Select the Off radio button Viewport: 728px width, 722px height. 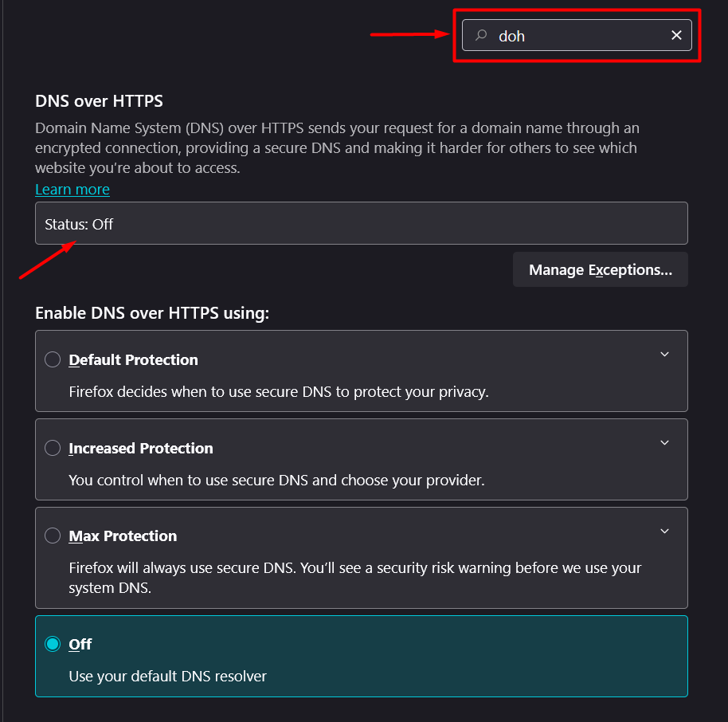click(x=53, y=643)
